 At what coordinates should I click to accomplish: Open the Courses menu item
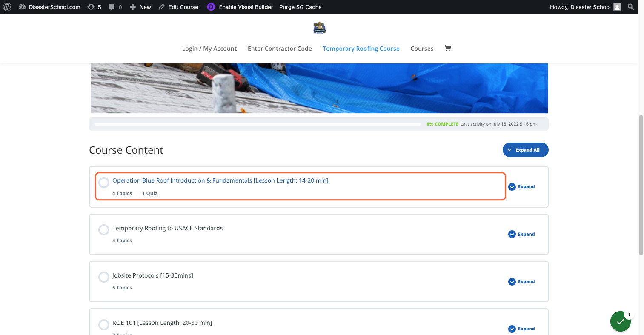[x=422, y=49]
